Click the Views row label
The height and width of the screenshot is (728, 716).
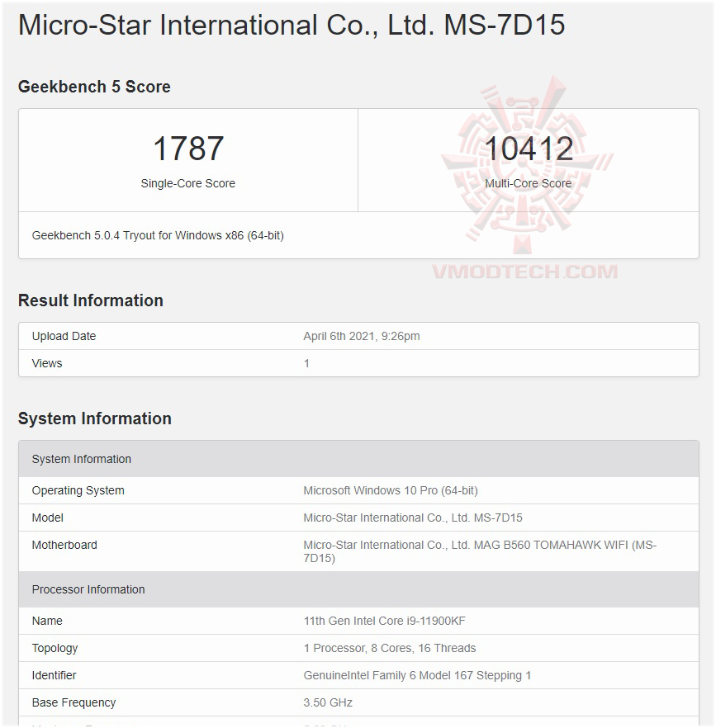[x=47, y=363]
